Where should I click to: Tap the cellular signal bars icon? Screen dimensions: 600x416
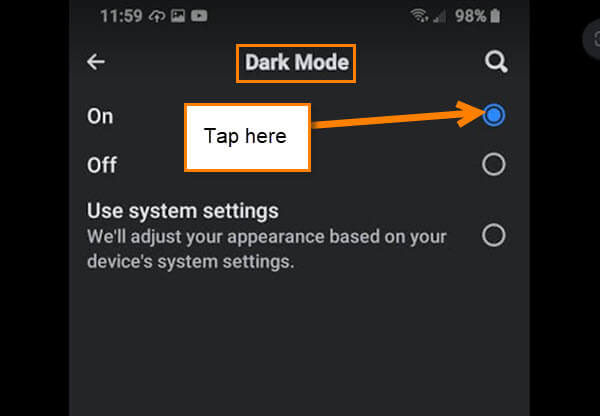pos(440,16)
